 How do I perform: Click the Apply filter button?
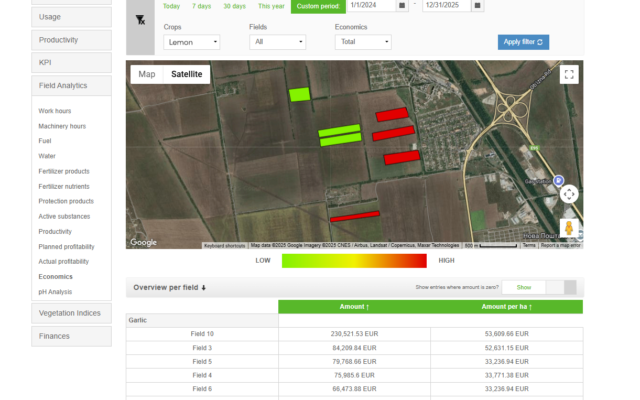523,42
